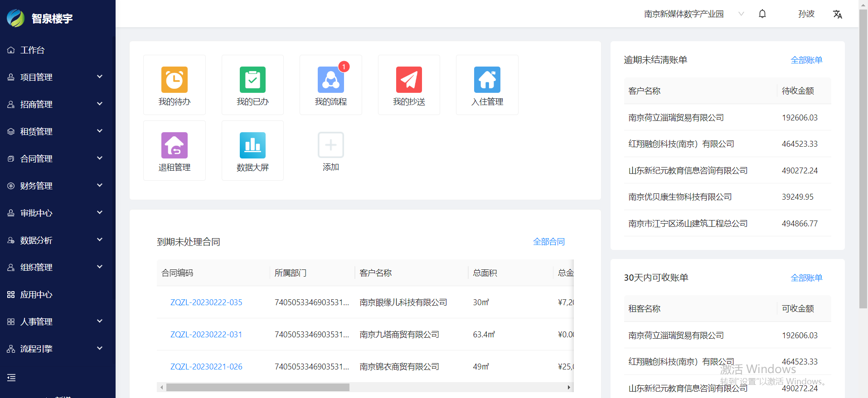Click amount 494866.77 in overdue list

pyautogui.click(x=800, y=224)
